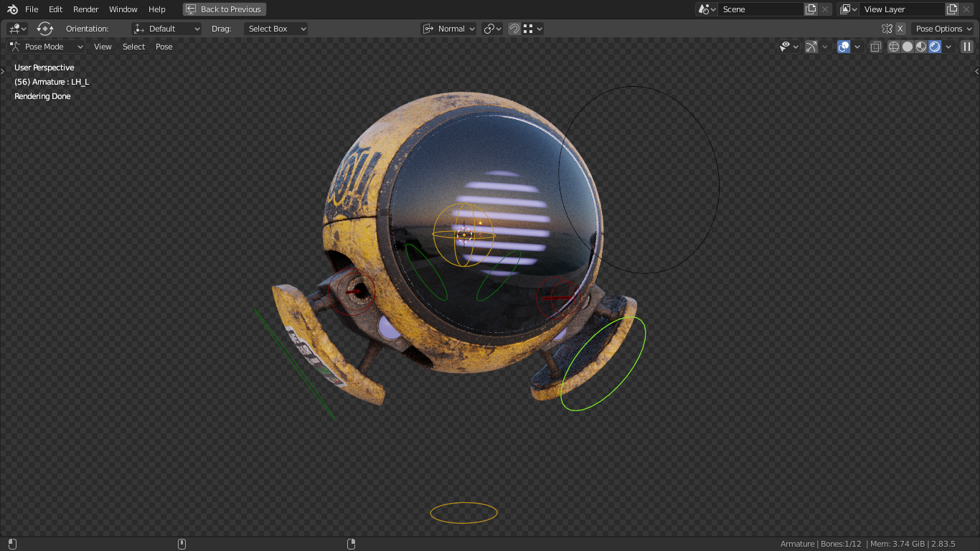Select Wireframe viewport shading mode
This screenshot has width=980, height=551.
click(894, 47)
